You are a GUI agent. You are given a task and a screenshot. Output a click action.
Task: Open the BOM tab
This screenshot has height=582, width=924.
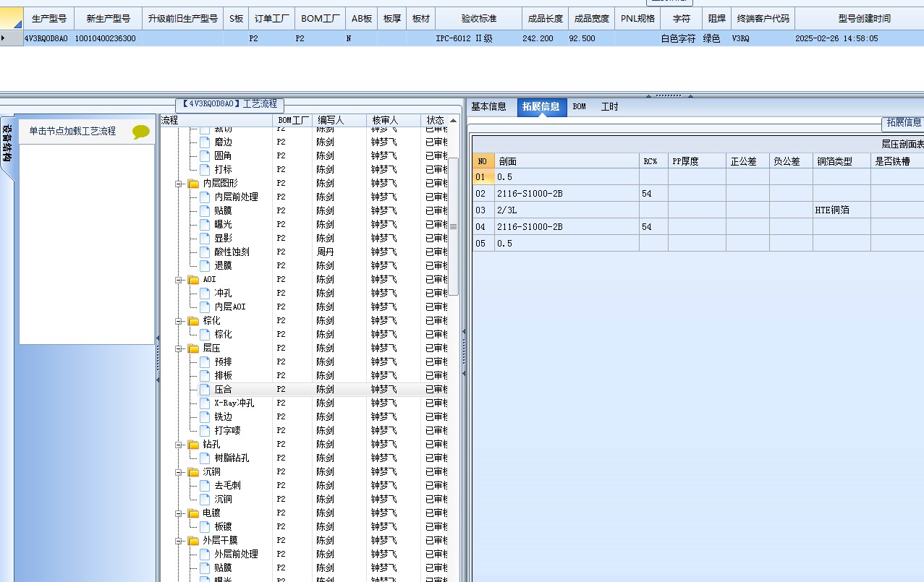point(579,106)
